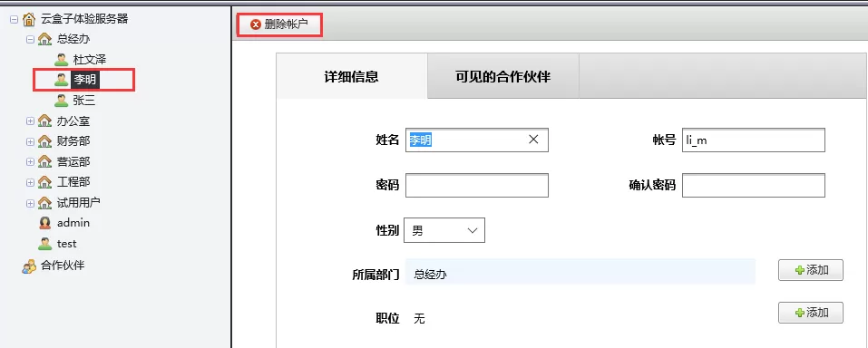Viewport: 868px width, 348px height.
Task: Click the house icon beside 财务部
Action: click(x=44, y=141)
